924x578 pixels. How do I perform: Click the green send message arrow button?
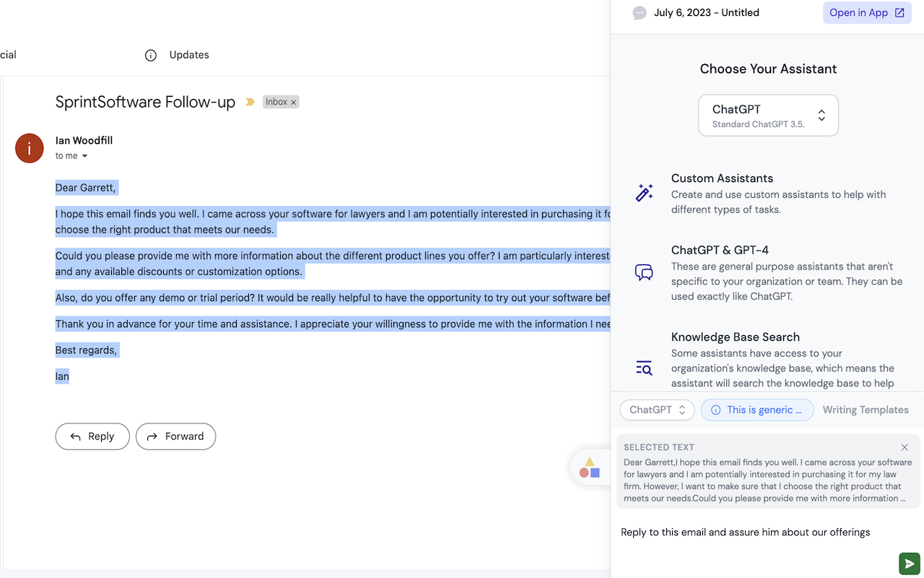tap(909, 564)
